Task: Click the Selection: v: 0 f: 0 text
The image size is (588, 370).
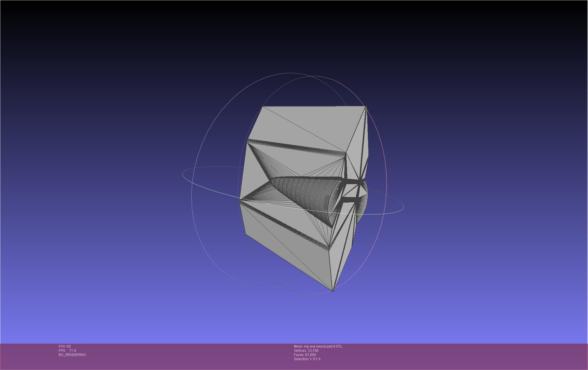Action: (307, 359)
